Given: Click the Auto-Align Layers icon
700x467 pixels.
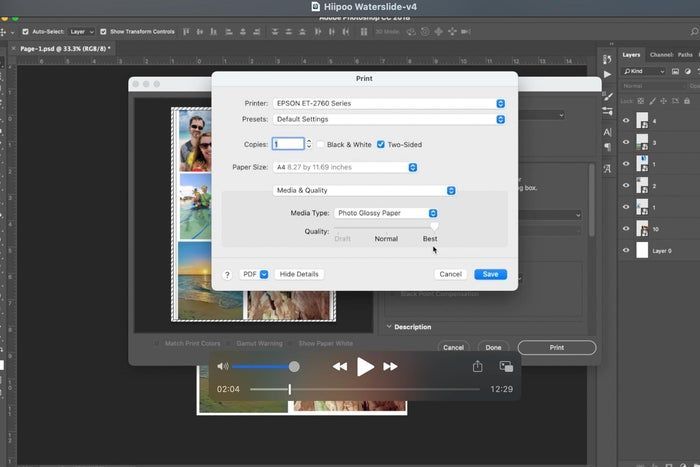Looking at the screenshot, I should [x=364, y=32].
